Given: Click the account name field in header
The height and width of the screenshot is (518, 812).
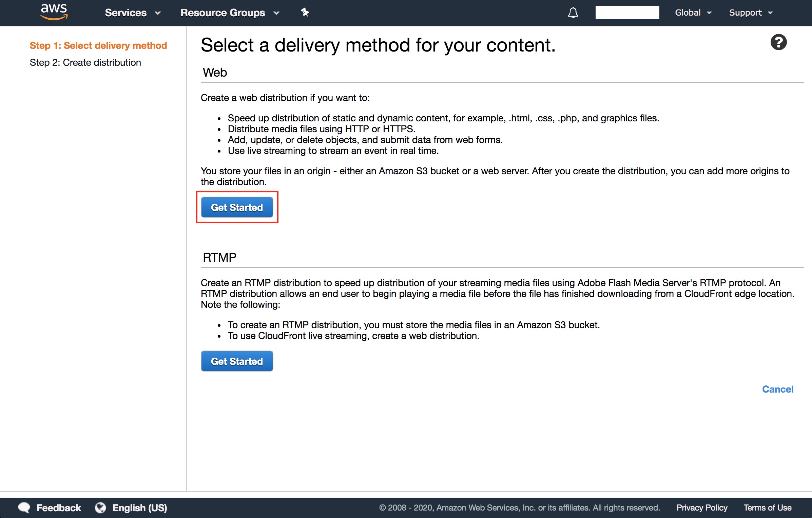Looking at the screenshot, I should coord(627,13).
